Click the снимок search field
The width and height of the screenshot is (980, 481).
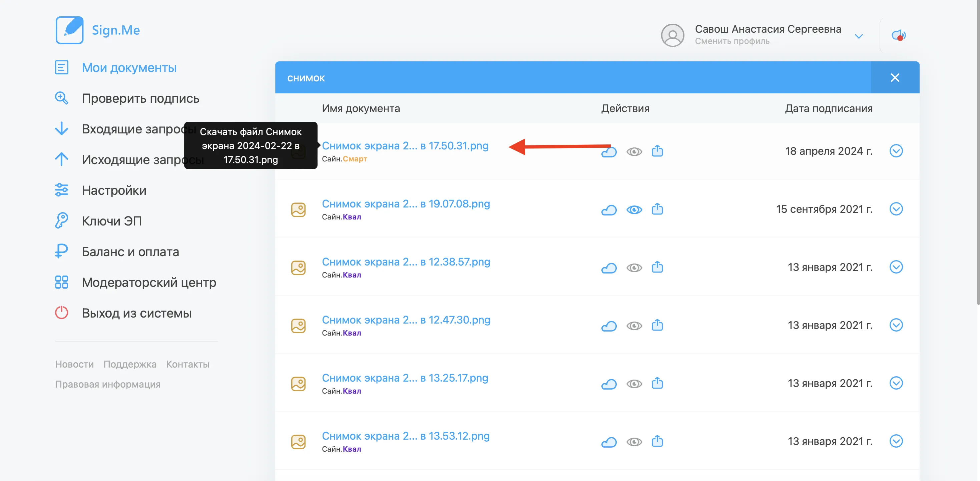pos(572,78)
